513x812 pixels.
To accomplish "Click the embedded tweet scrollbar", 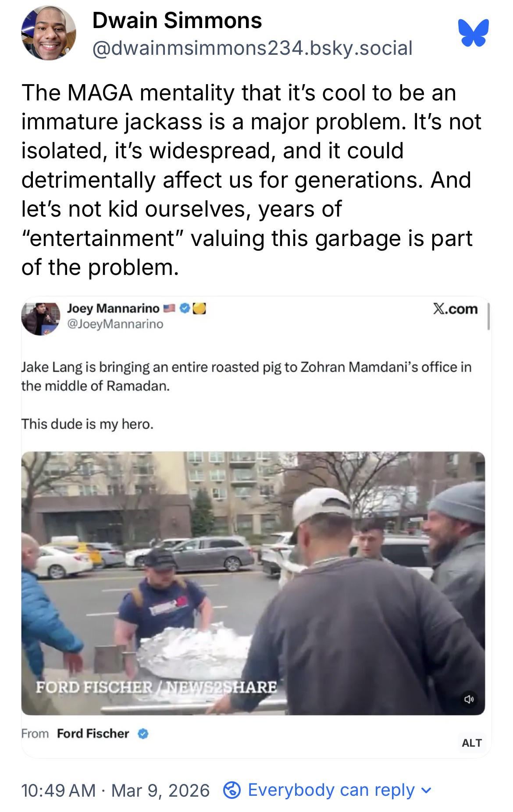I will (488, 316).
